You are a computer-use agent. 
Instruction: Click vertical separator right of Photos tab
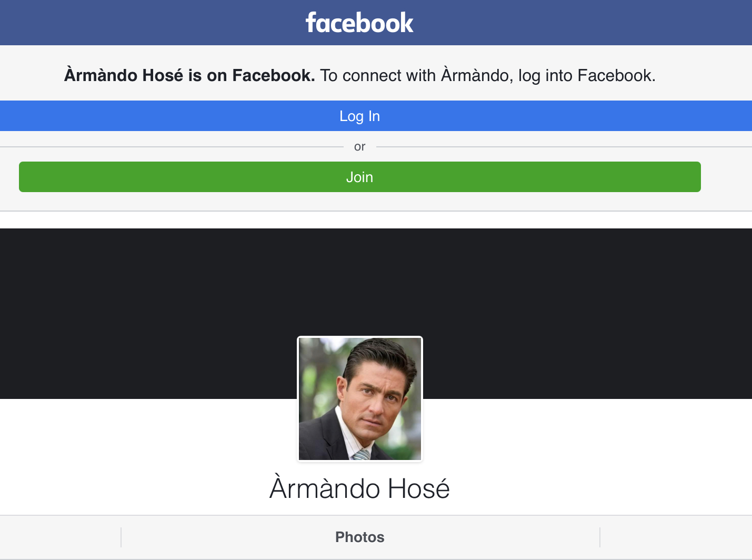tap(600, 537)
